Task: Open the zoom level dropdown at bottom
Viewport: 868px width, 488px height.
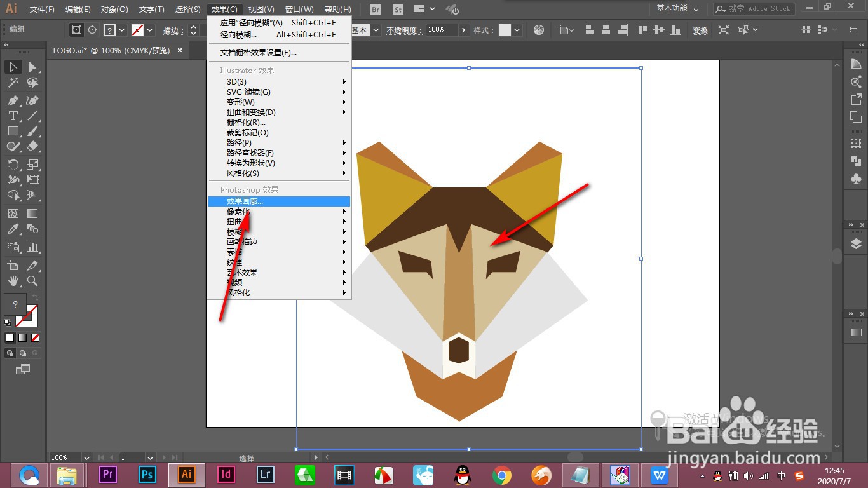Action: [86, 457]
